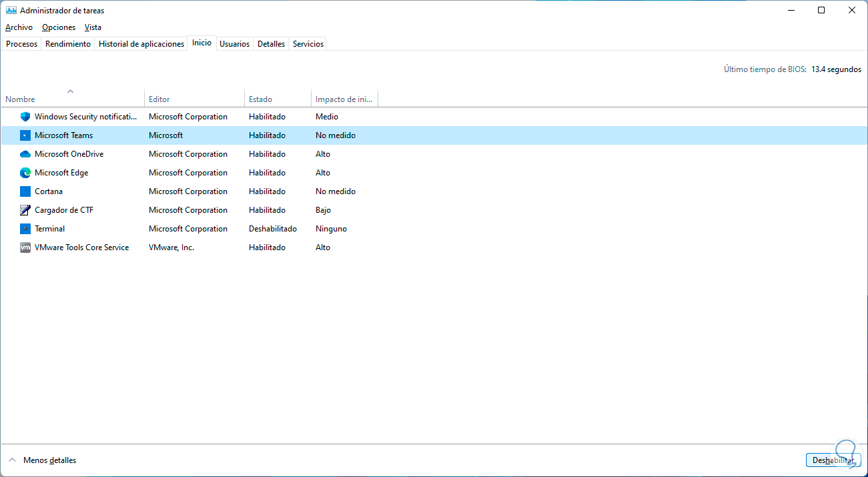Click the Último tiempo de BIOS value

836,69
